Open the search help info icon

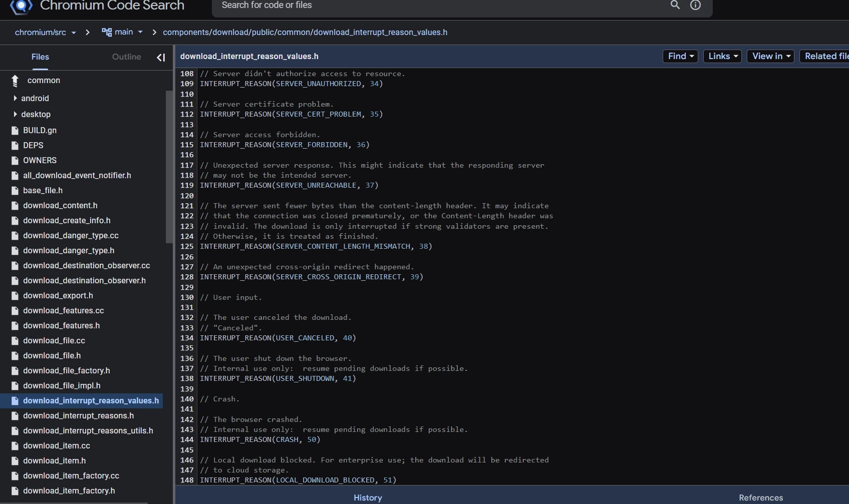(x=695, y=5)
